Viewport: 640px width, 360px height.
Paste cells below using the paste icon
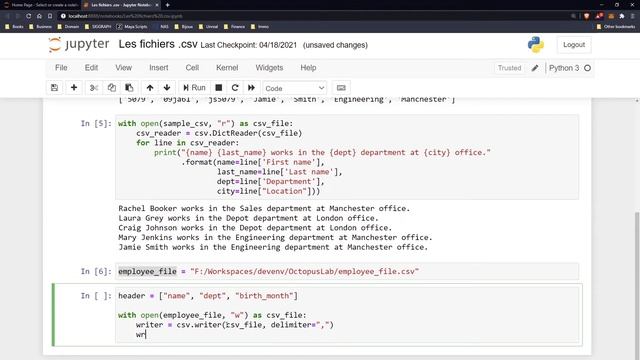pos(129,88)
